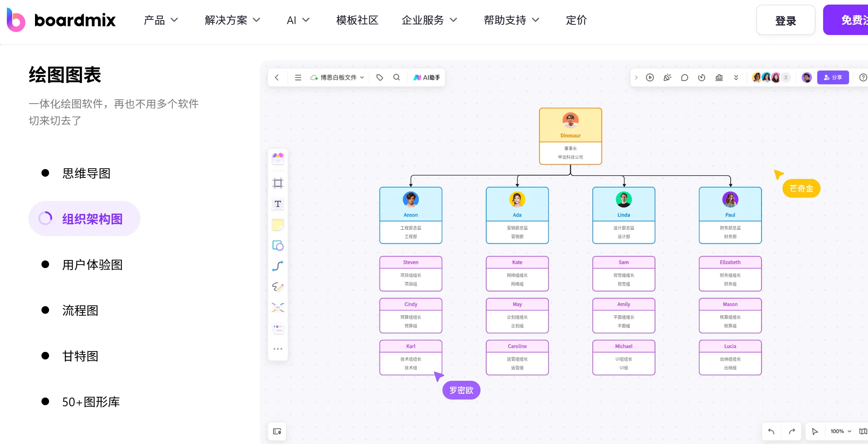Click the purple 分享 button

point(833,77)
